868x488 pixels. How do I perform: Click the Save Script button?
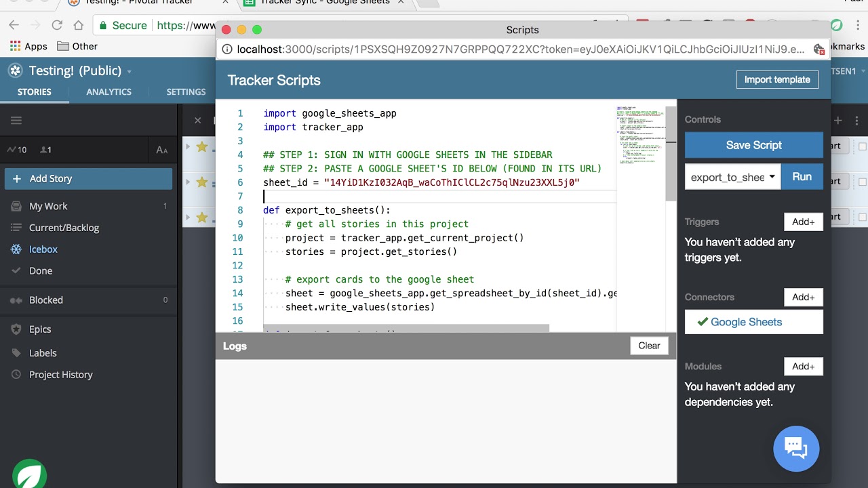[x=753, y=144]
